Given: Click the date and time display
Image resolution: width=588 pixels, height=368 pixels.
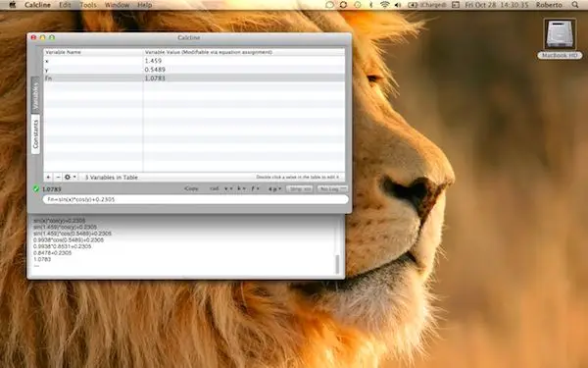Looking at the screenshot, I should (497, 5).
